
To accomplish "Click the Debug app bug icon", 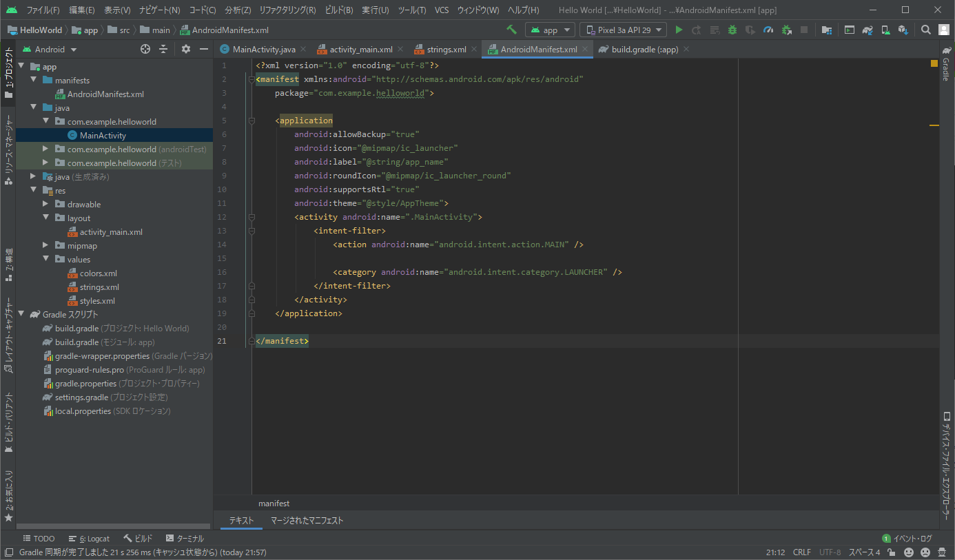I will pos(732,30).
